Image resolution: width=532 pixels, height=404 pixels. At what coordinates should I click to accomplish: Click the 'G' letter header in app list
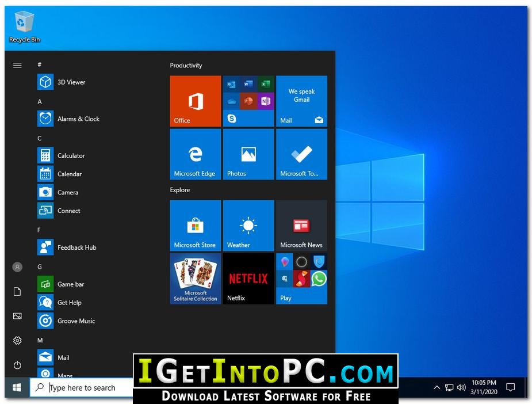tap(40, 267)
